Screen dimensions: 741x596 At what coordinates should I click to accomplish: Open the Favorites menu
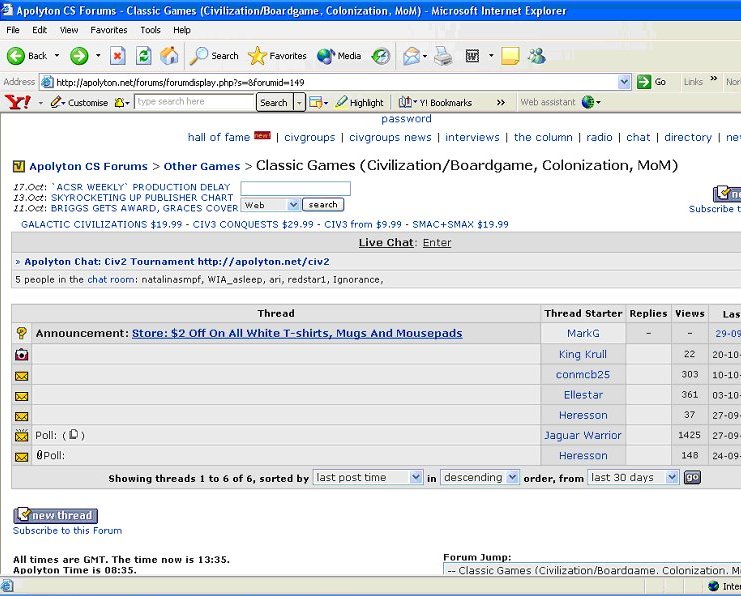(110, 30)
